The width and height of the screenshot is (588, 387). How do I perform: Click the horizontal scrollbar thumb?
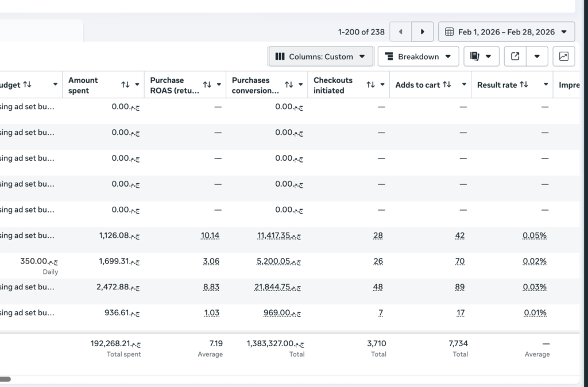(x=5, y=379)
